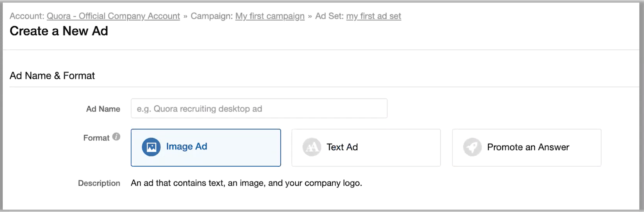Click the blue picture icon for Image Ad

151,147
